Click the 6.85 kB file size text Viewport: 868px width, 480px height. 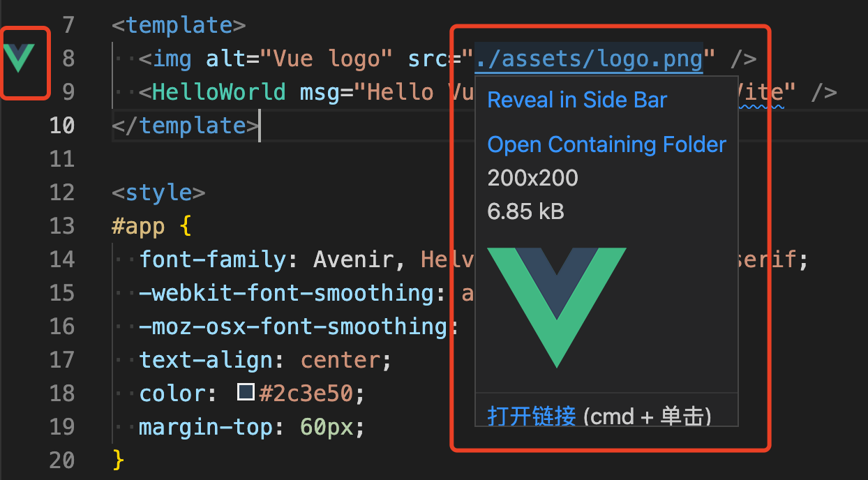pos(525,211)
